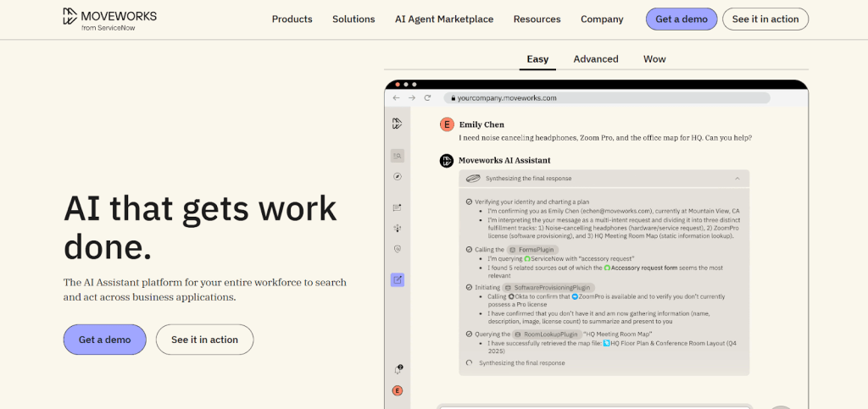Screen dimensions: 868x409
Task: Open the Products menu
Action: tap(292, 19)
